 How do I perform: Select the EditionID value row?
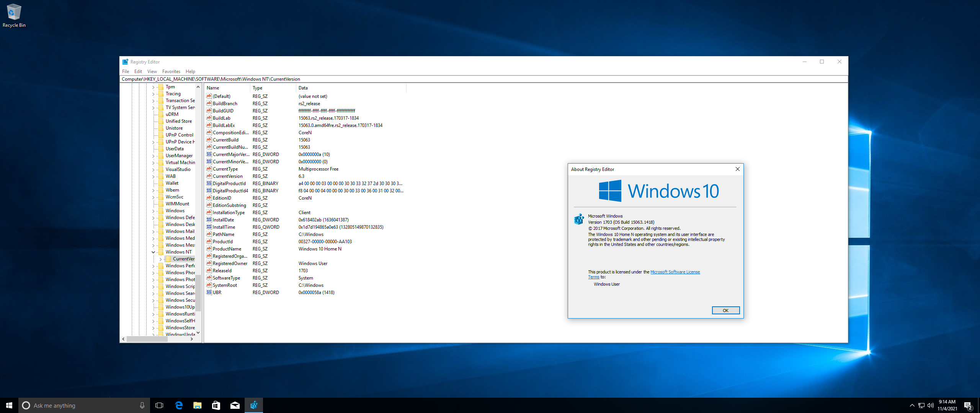tap(305, 198)
